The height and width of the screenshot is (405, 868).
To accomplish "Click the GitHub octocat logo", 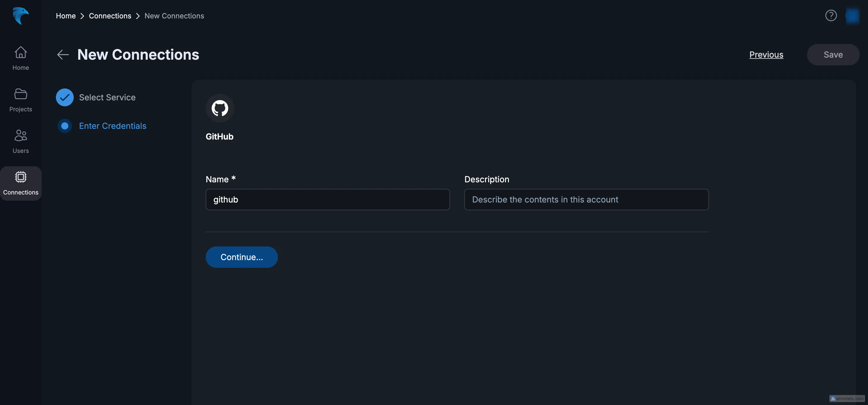I will [220, 108].
